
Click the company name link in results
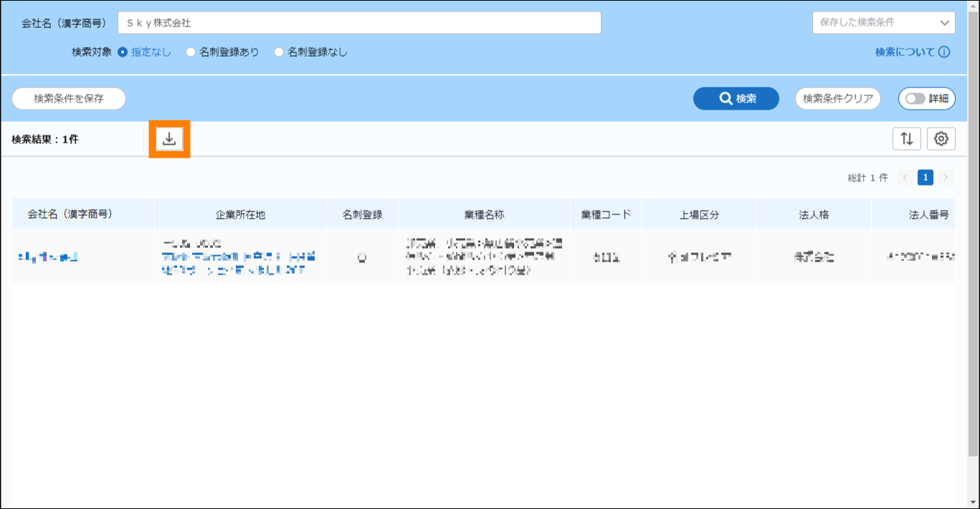point(48,257)
